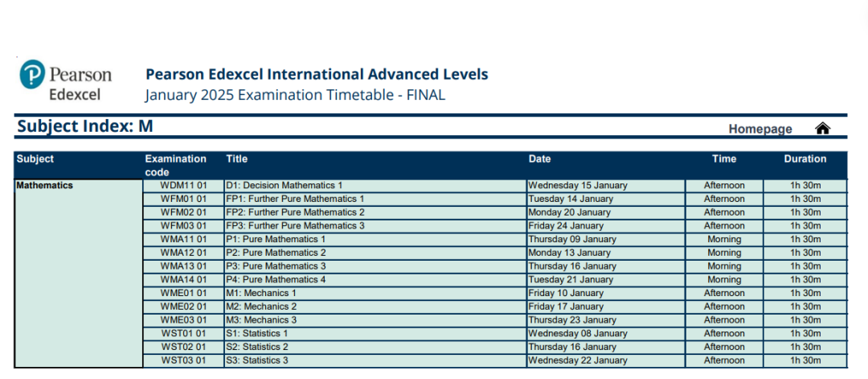The width and height of the screenshot is (868, 379).
Task: Click the Subject column header
Action: point(35,159)
